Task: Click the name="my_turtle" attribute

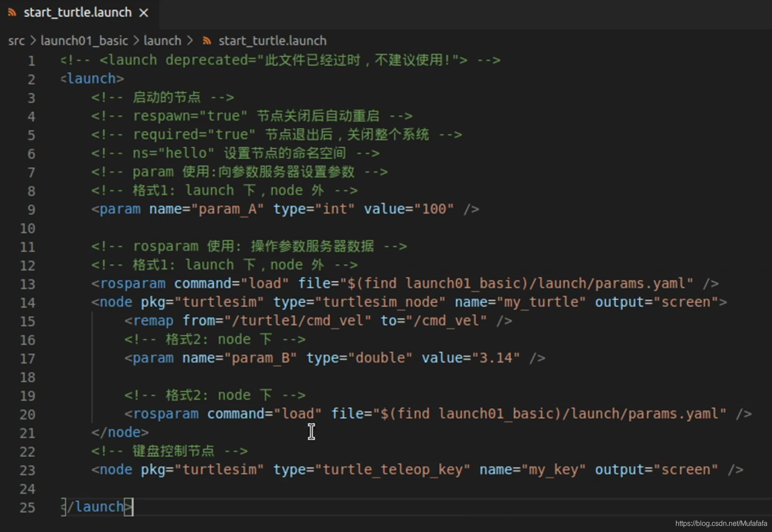Action: click(520, 302)
